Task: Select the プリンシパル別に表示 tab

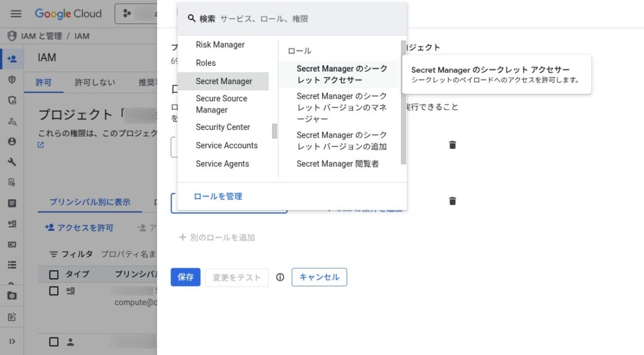Action: point(90,202)
